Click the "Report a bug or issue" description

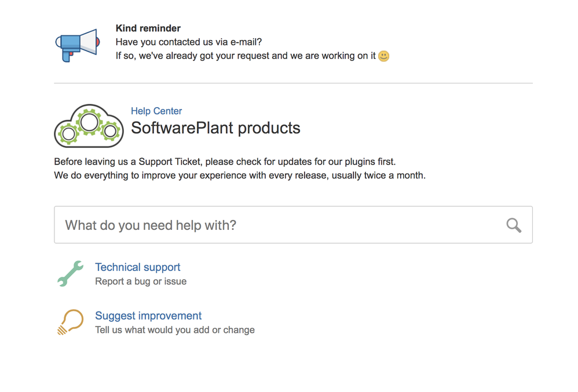pos(141,281)
